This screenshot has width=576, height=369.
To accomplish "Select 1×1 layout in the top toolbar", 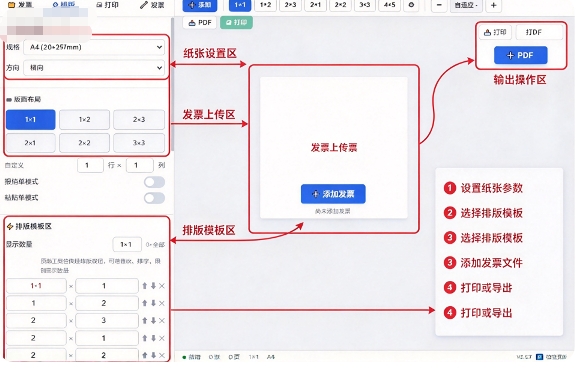I will (240, 5).
